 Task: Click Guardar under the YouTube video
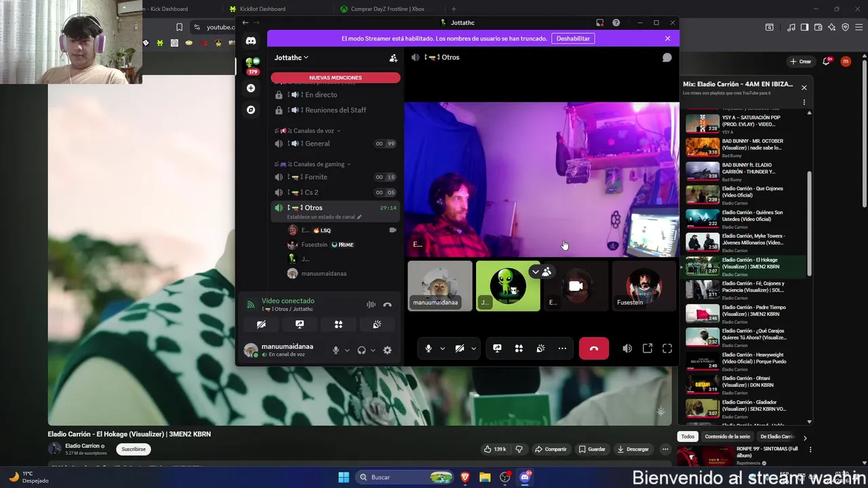point(591,449)
